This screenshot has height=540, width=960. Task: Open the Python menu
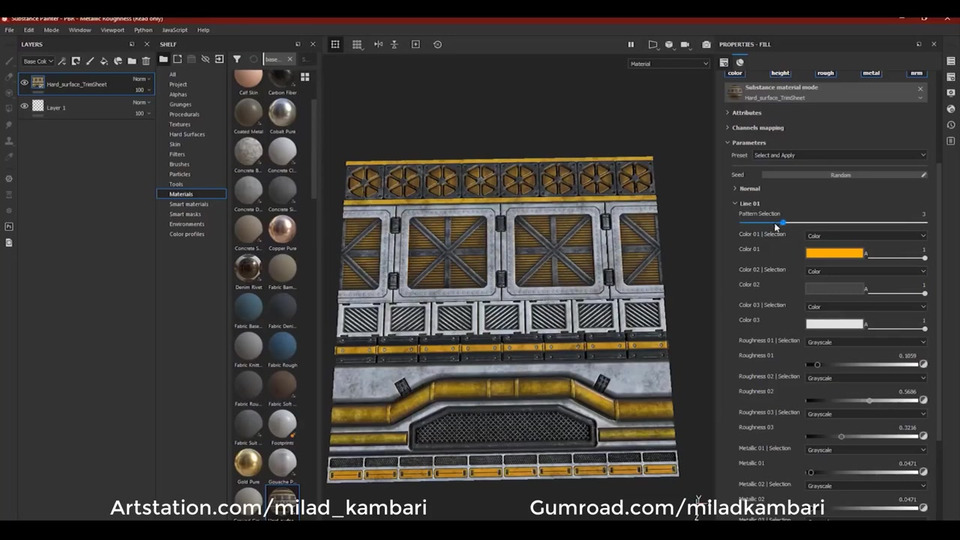(143, 30)
